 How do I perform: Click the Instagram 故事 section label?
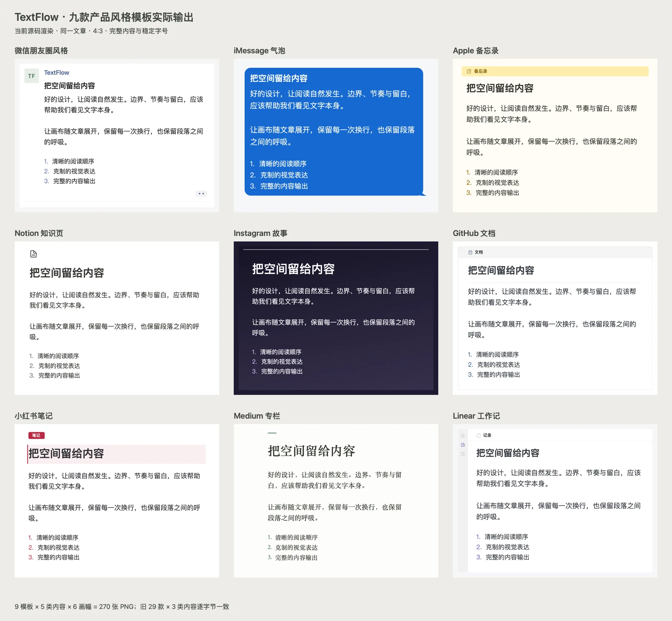point(260,233)
